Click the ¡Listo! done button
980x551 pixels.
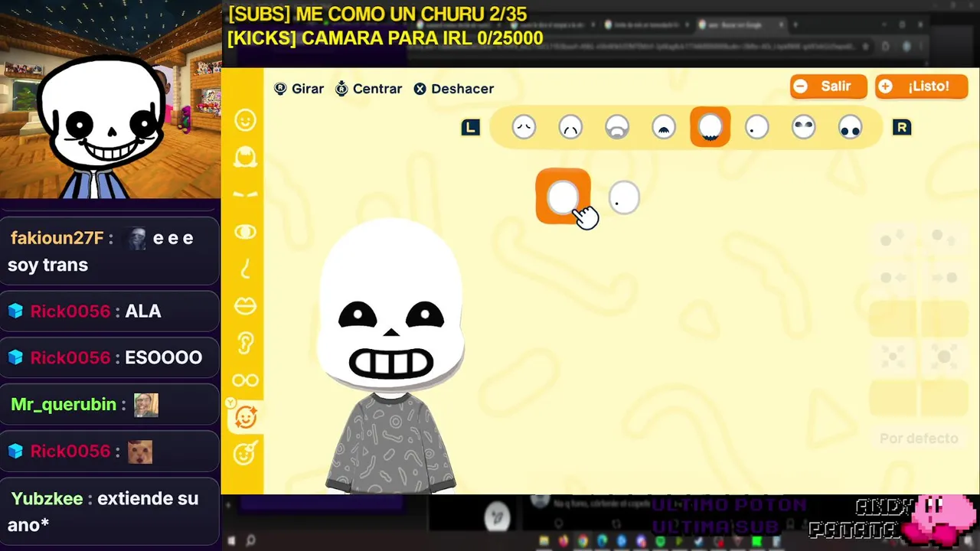[x=922, y=86]
